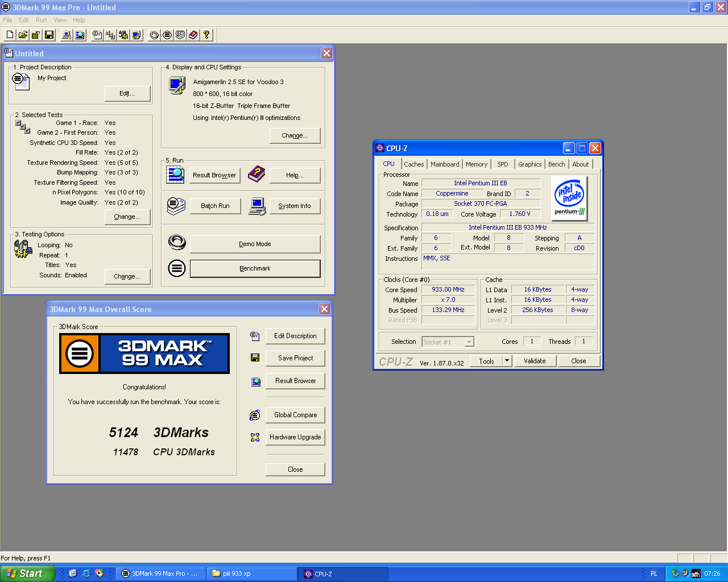Viewport: 728px width, 582px height.
Task: Switch to the Bench tab in CPU-Z
Action: click(557, 164)
